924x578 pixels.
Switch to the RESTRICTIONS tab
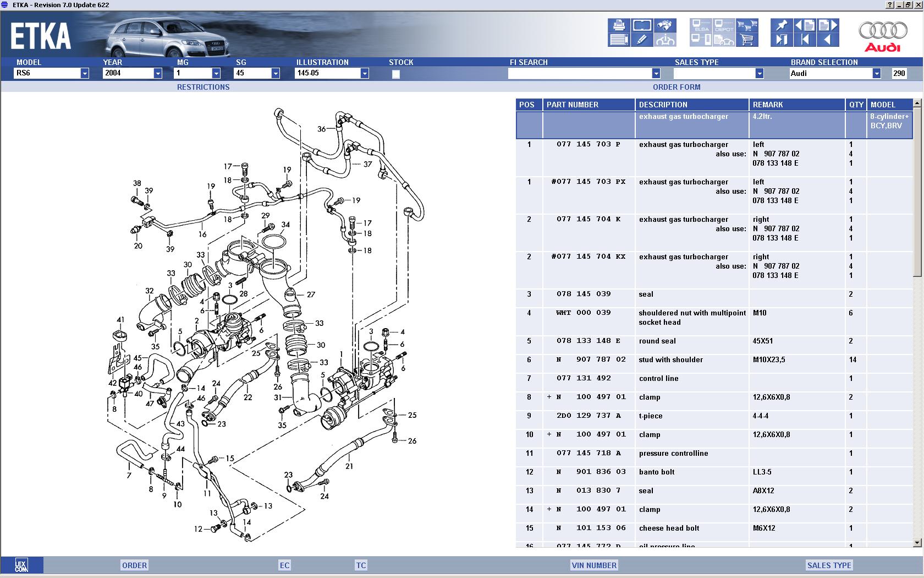[203, 87]
